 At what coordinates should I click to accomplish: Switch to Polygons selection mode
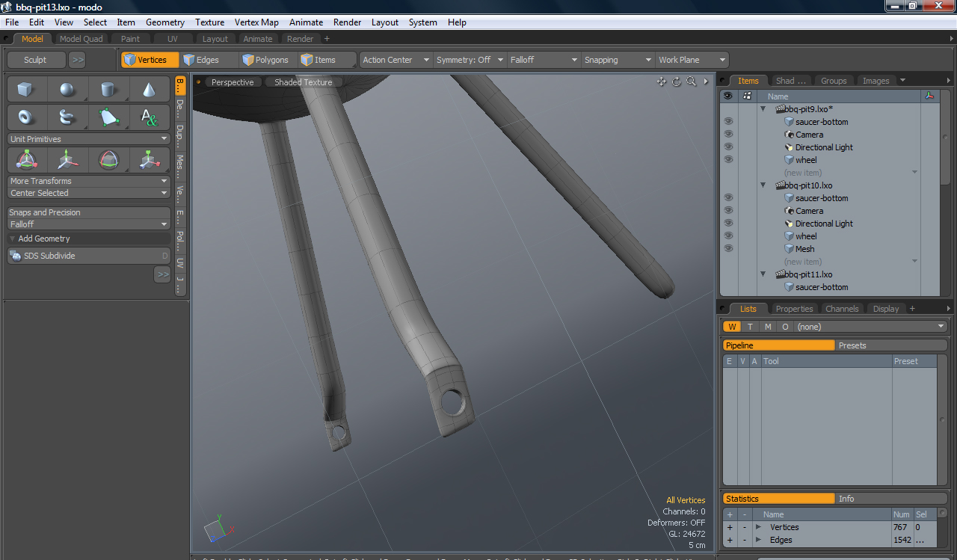coord(268,60)
